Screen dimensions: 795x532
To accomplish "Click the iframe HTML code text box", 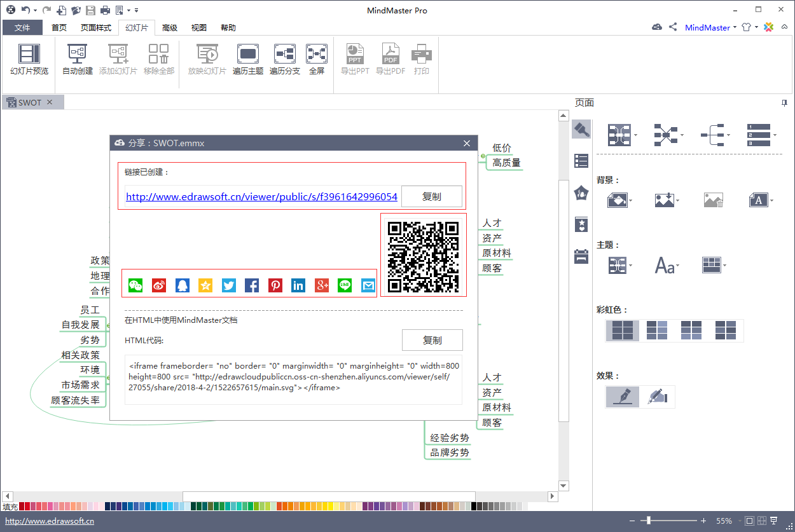I will point(293,380).
